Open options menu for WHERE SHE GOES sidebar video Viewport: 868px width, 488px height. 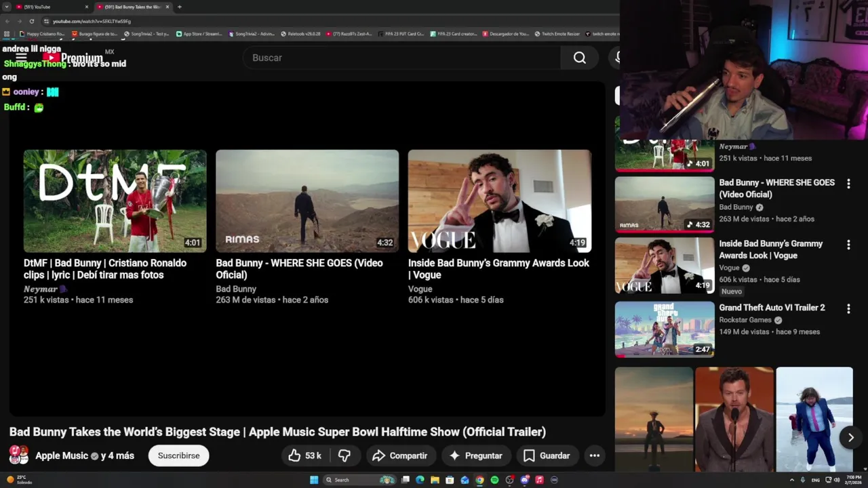pyautogui.click(x=848, y=184)
